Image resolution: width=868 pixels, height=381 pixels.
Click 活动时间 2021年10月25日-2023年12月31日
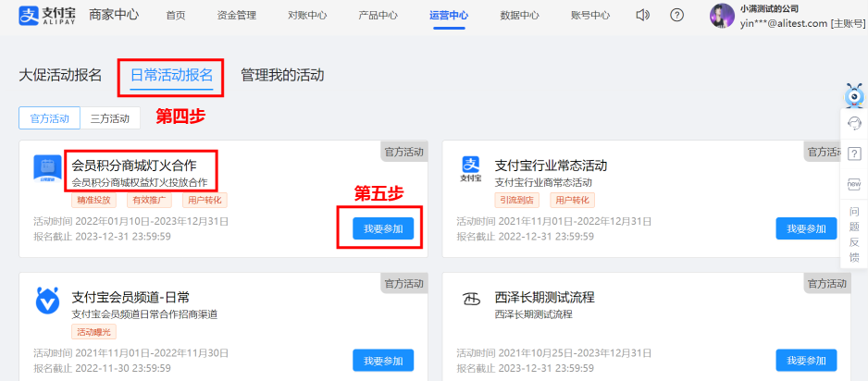pos(554,353)
